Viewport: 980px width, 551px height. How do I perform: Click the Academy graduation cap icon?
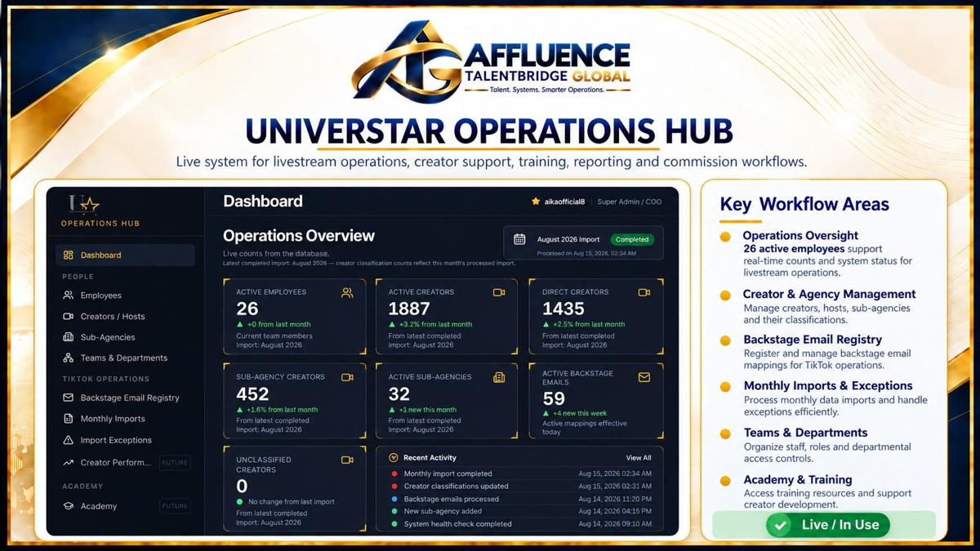pyautogui.click(x=68, y=506)
